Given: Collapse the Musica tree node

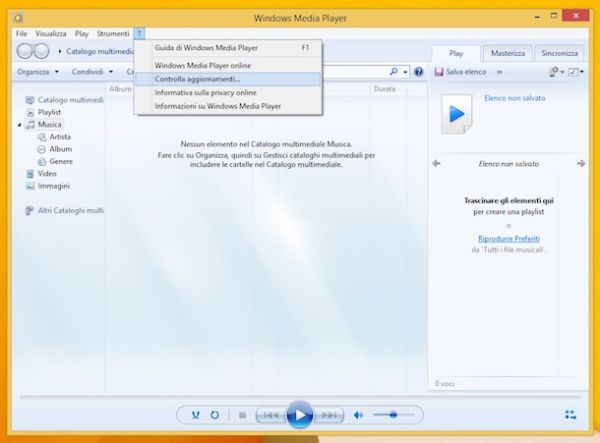Looking at the screenshot, I should [x=20, y=125].
